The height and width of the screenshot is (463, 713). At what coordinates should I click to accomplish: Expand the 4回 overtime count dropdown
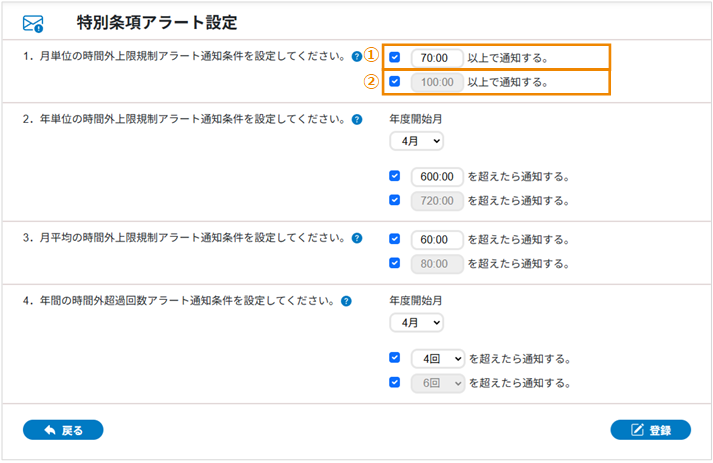click(x=438, y=358)
